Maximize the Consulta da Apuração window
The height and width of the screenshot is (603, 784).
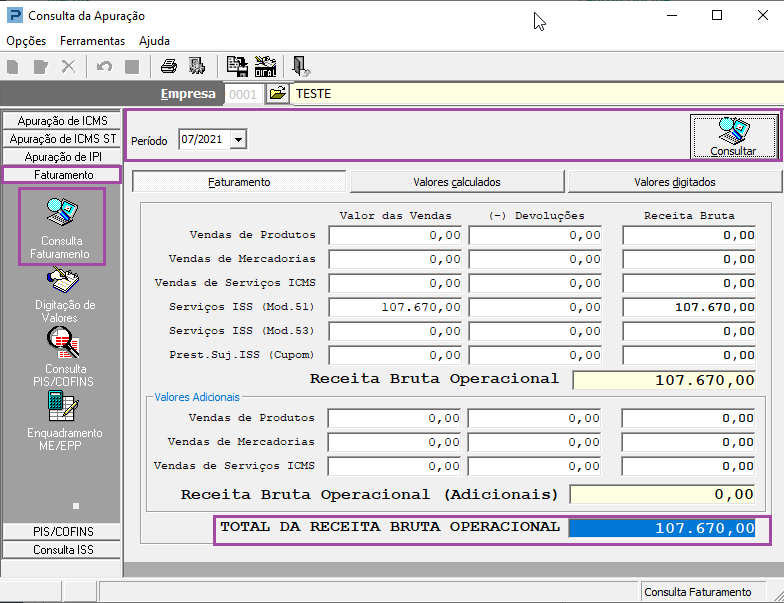click(x=717, y=16)
